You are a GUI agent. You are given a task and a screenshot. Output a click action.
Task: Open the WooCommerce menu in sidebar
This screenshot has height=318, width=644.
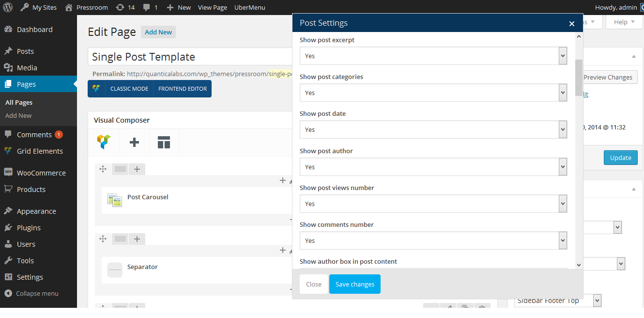[x=41, y=173]
